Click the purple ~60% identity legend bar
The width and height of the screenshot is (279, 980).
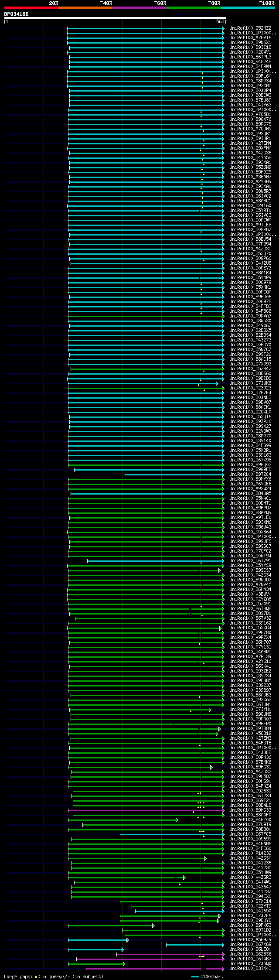139,8
